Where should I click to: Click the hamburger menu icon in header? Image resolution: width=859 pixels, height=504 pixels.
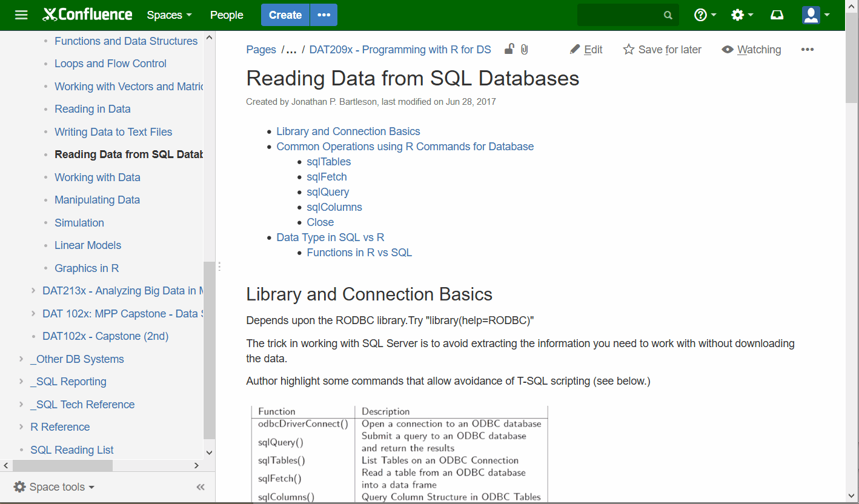21,15
